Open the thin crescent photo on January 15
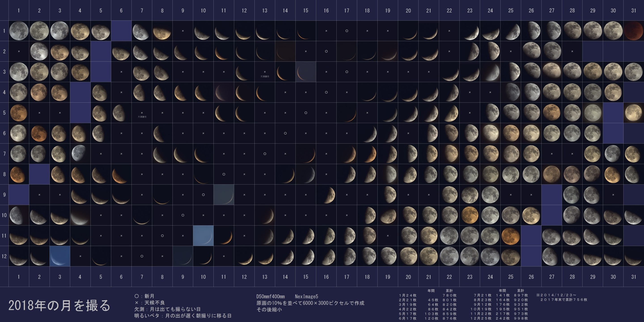644x322 pixels. point(306,31)
